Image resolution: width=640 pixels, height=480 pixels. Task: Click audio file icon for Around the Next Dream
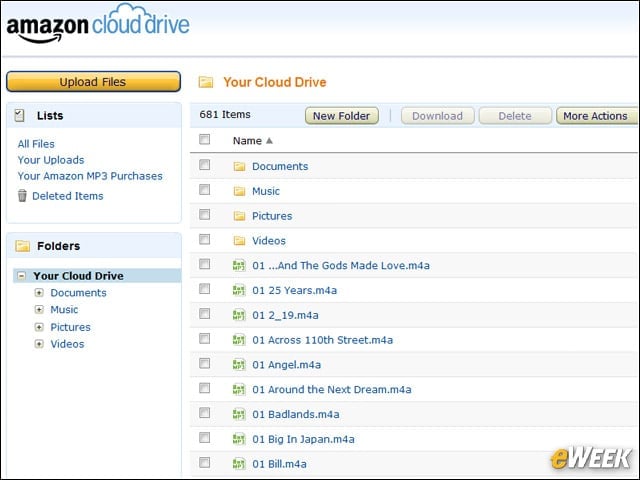click(x=239, y=390)
